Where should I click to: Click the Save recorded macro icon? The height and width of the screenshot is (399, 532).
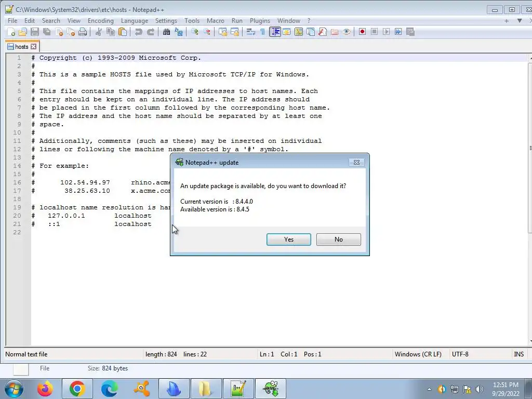click(x=410, y=32)
